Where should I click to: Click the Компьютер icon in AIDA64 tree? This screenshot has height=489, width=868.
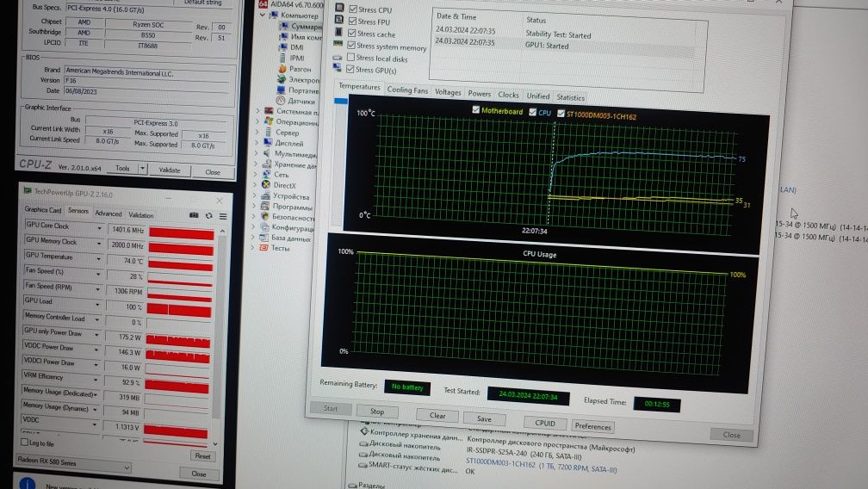point(274,15)
